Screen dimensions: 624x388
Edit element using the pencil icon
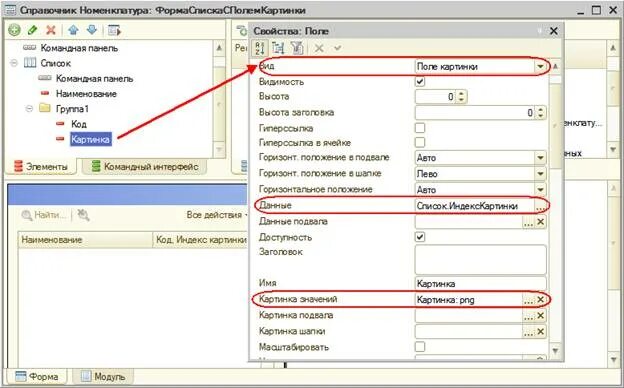[32, 30]
